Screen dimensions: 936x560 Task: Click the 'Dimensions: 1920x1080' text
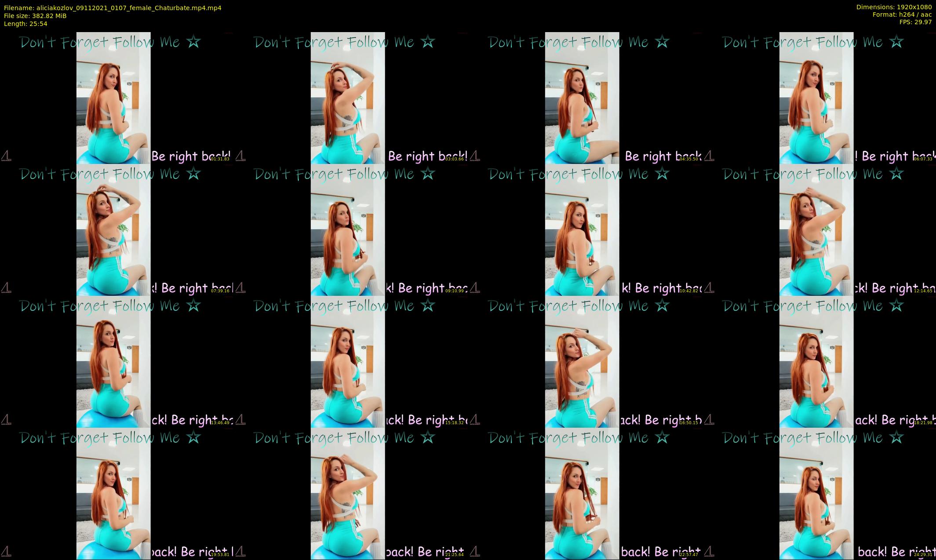pyautogui.click(x=894, y=7)
